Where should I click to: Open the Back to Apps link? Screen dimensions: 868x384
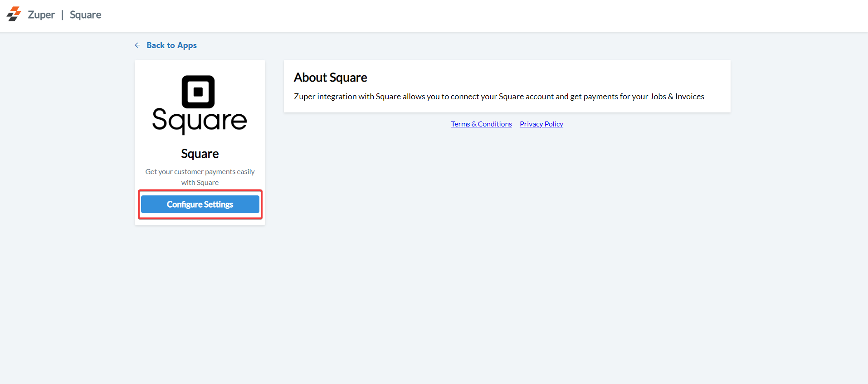[171, 45]
